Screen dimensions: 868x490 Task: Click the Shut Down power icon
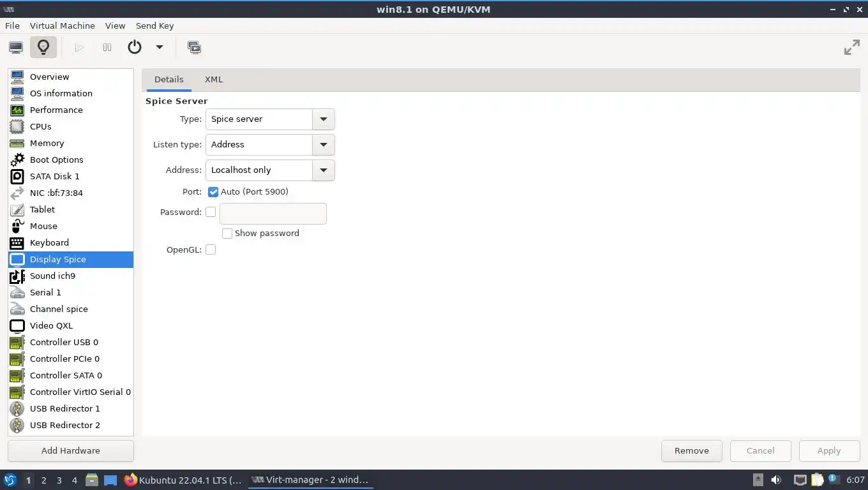point(135,47)
